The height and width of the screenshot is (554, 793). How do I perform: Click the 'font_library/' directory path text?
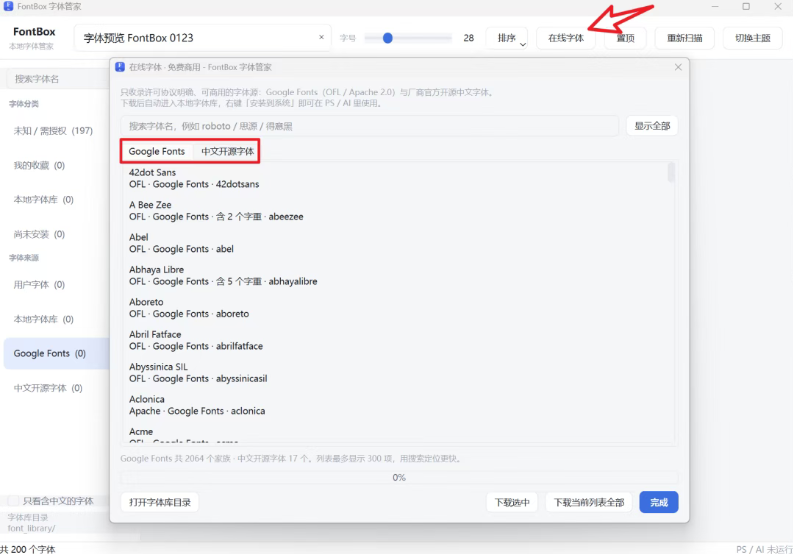[31, 528]
